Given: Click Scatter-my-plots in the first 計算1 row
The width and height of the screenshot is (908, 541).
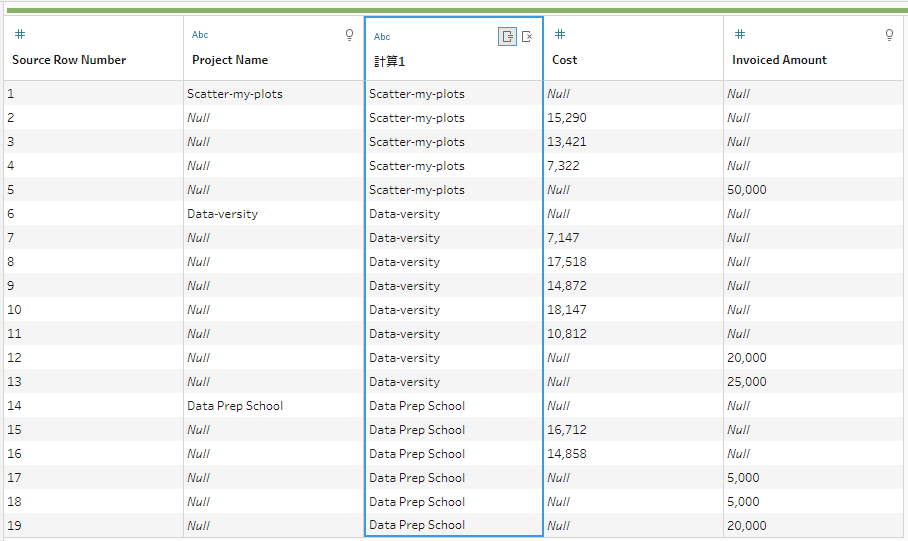Looking at the screenshot, I should tap(417, 94).
